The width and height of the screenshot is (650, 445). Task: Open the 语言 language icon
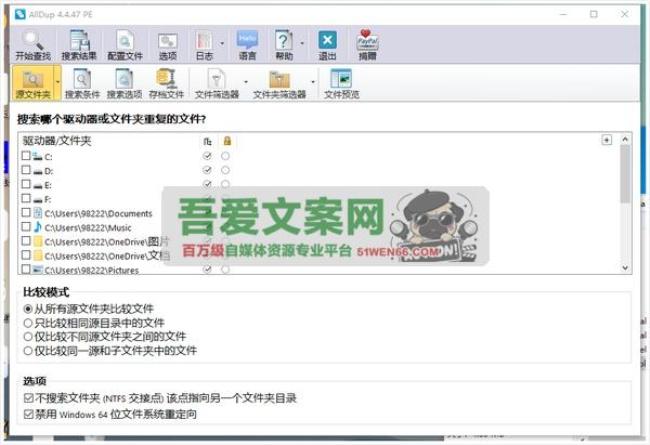pos(247,44)
